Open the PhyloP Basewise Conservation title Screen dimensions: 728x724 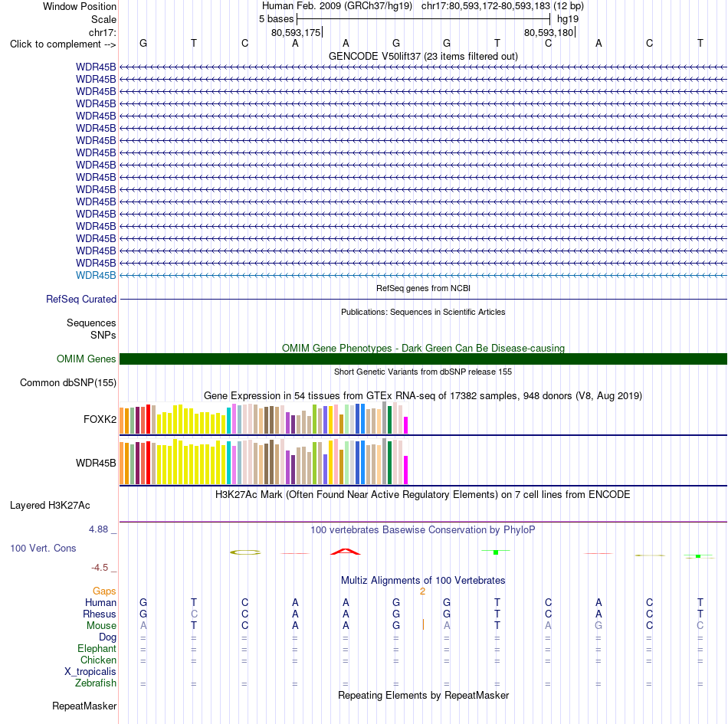click(423, 530)
